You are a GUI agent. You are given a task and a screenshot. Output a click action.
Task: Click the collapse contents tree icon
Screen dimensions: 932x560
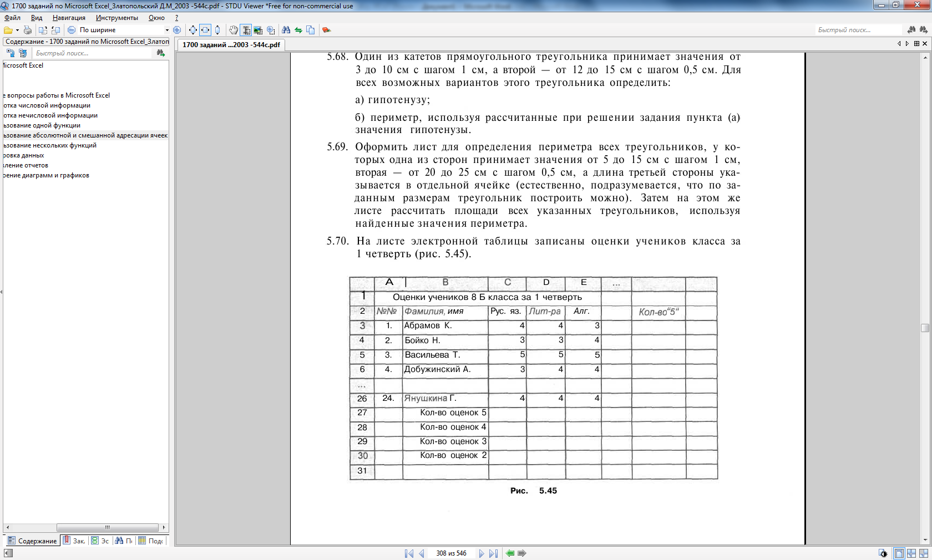pos(23,53)
